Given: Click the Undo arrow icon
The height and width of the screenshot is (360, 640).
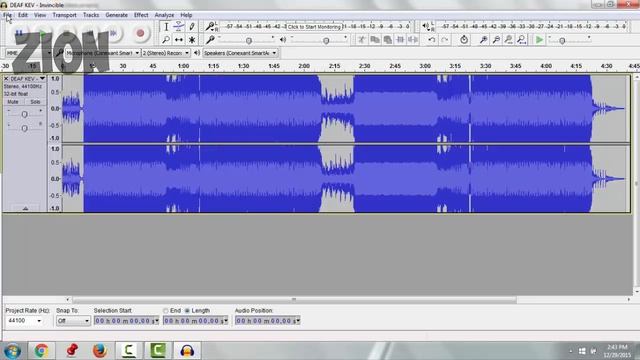Looking at the screenshot, I should pyautogui.click(x=431, y=40).
